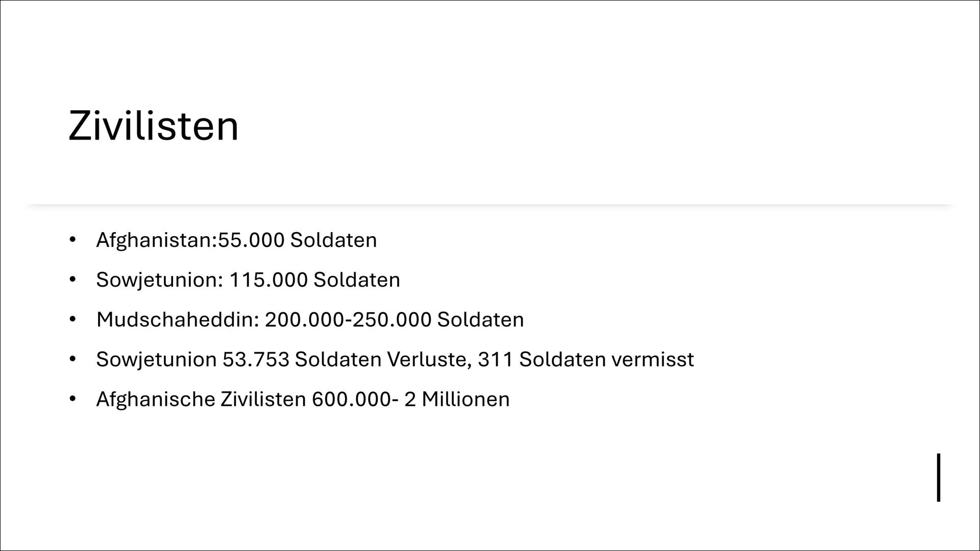Click the number range "200.000-250.000"
This screenshot has height=551, width=980.
348,320
